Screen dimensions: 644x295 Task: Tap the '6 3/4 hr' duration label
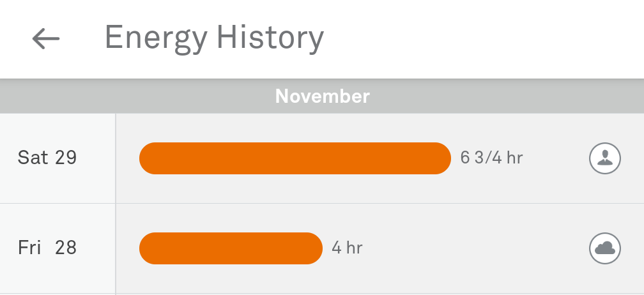pyautogui.click(x=491, y=158)
